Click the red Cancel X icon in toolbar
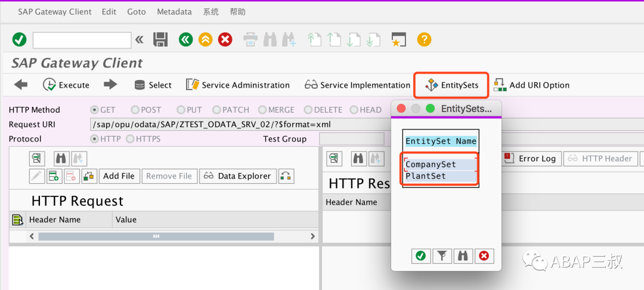644x290 pixels. (x=225, y=40)
